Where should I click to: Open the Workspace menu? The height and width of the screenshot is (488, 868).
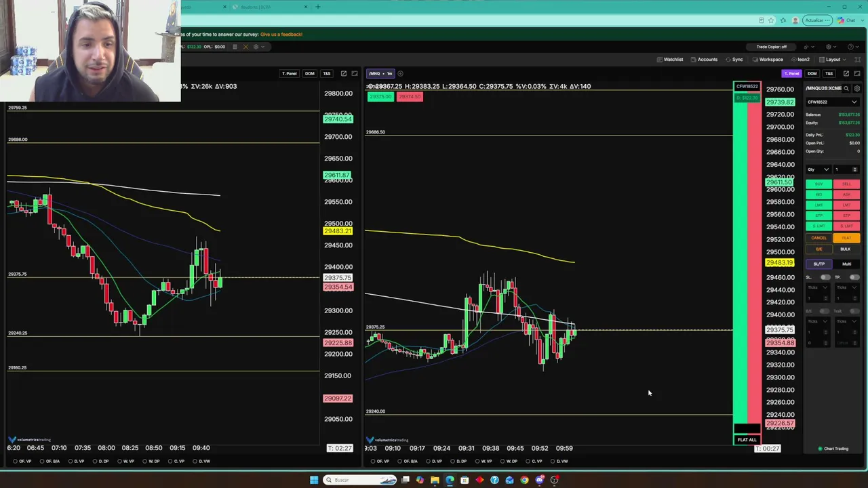[767, 60]
